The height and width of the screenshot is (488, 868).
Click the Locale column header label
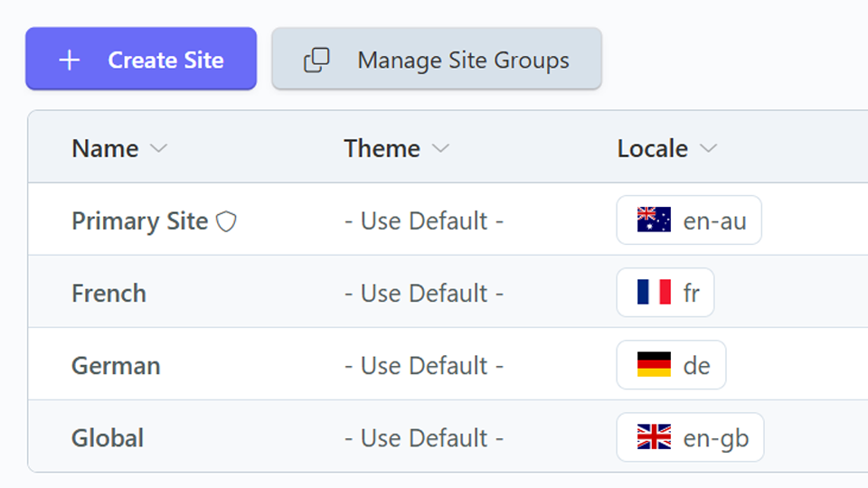click(x=653, y=148)
